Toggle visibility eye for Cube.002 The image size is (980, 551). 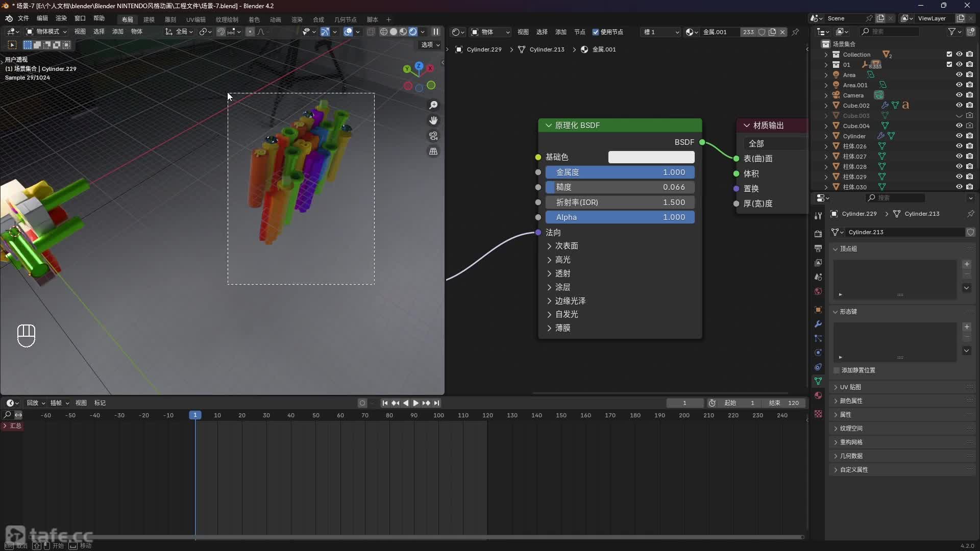959,106
